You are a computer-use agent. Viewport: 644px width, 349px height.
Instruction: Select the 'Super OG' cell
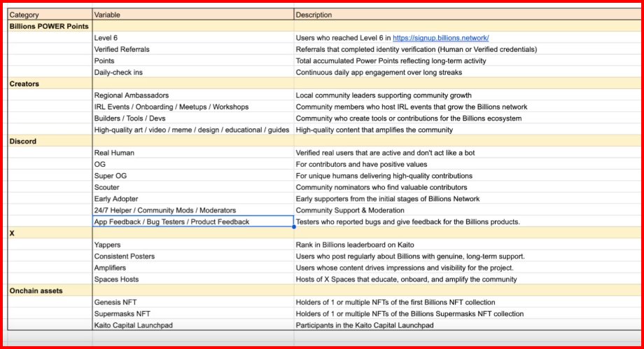coord(193,175)
